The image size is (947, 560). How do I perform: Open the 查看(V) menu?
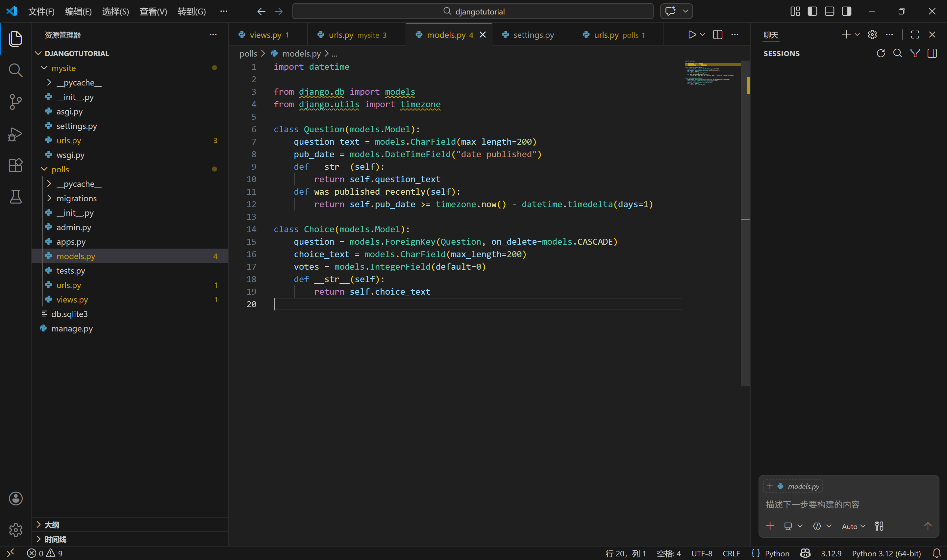coord(153,11)
